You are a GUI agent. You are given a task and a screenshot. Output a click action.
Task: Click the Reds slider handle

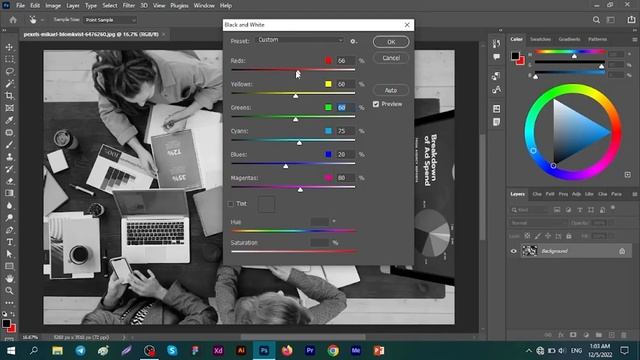point(298,72)
